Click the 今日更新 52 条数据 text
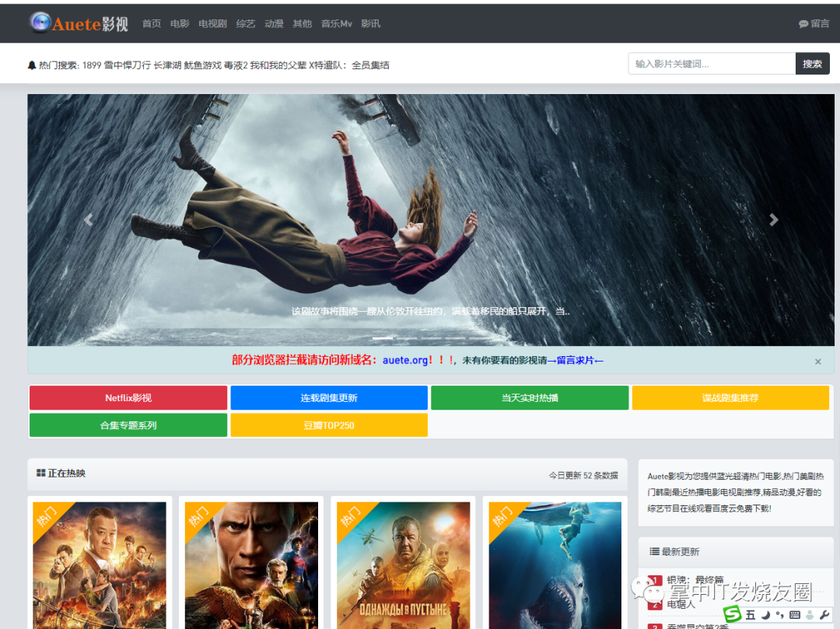840x629 pixels. pyautogui.click(x=583, y=475)
